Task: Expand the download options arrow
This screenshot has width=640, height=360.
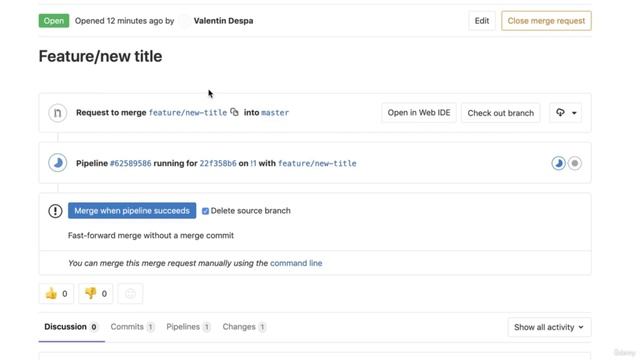Action: [x=574, y=113]
